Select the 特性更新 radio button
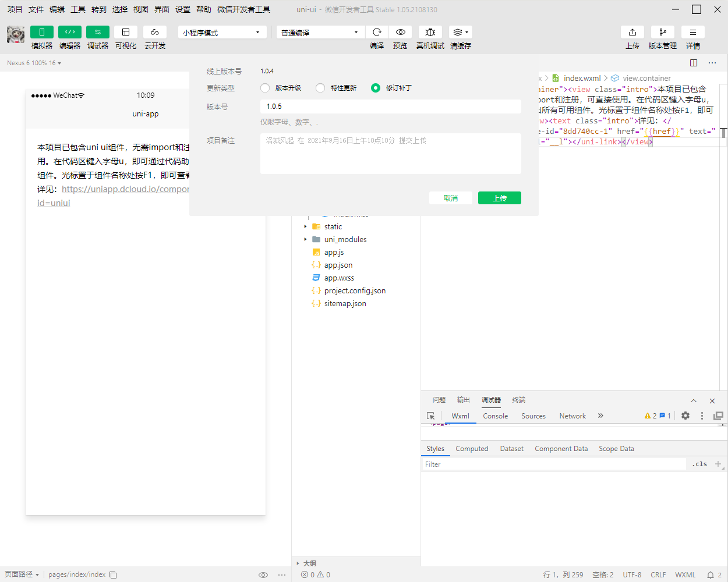The image size is (728, 582). [x=320, y=88]
